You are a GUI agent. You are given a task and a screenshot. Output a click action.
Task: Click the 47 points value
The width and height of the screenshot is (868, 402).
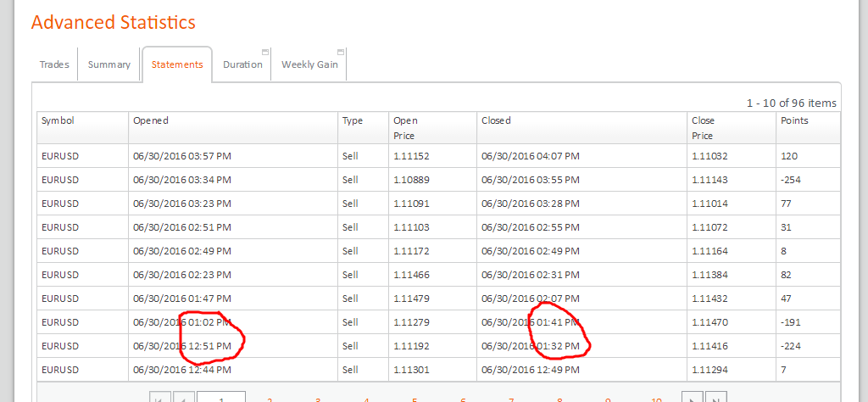[786, 299]
